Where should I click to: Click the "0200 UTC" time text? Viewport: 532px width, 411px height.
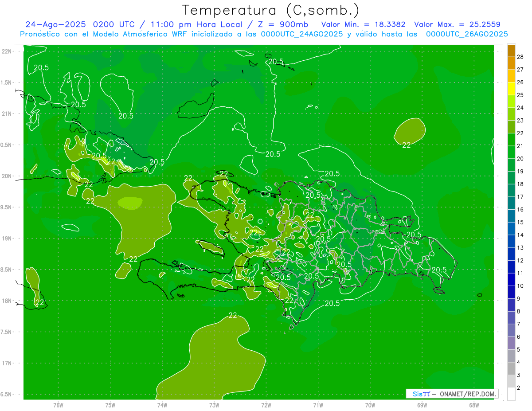(x=115, y=24)
